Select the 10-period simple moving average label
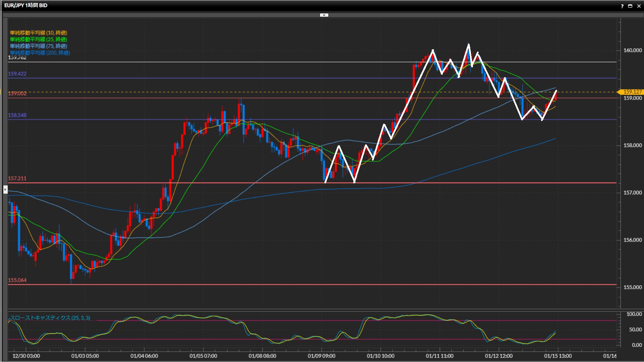The image size is (644, 362). 39,33
